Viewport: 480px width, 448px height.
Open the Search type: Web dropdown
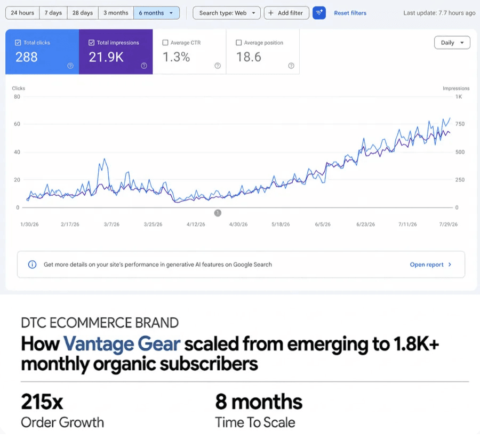pyautogui.click(x=227, y=13)
